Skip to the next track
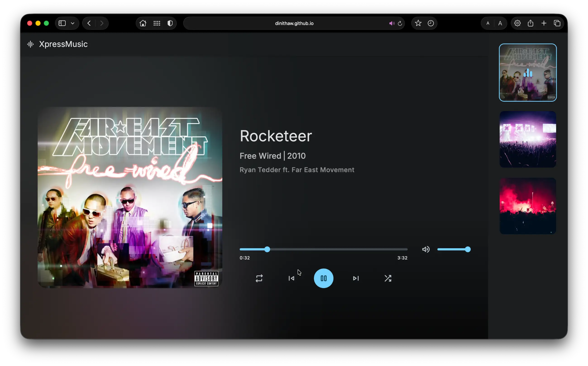Image resolution: width=588 pixels, height=366 pixels. click(x=356, y=278)
